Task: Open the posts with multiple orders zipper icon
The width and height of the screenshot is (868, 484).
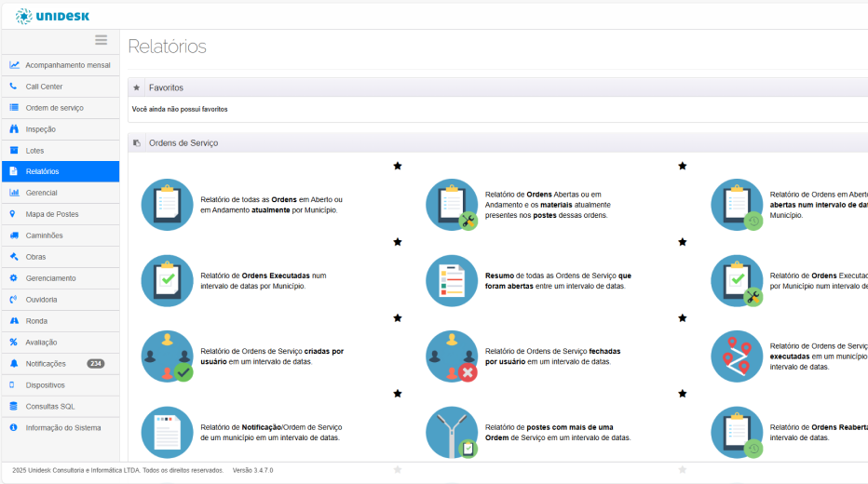Action: (453, 432)
